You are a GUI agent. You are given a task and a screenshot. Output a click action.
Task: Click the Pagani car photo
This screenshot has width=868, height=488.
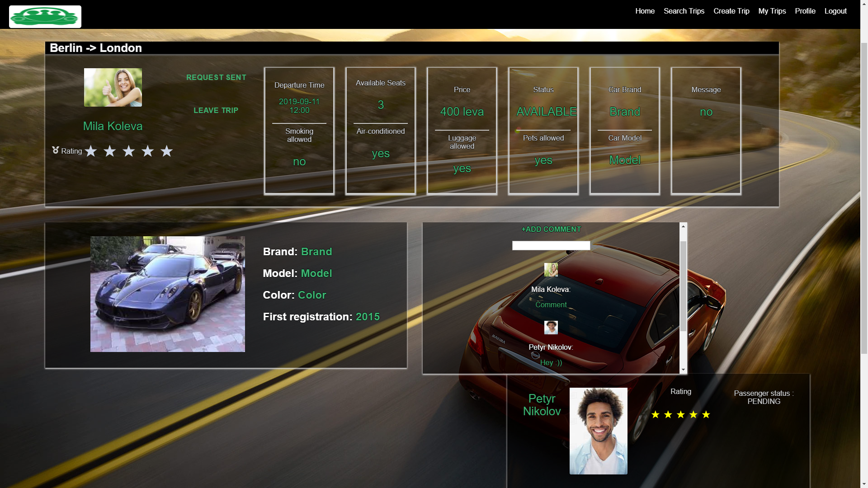point(168,294)
